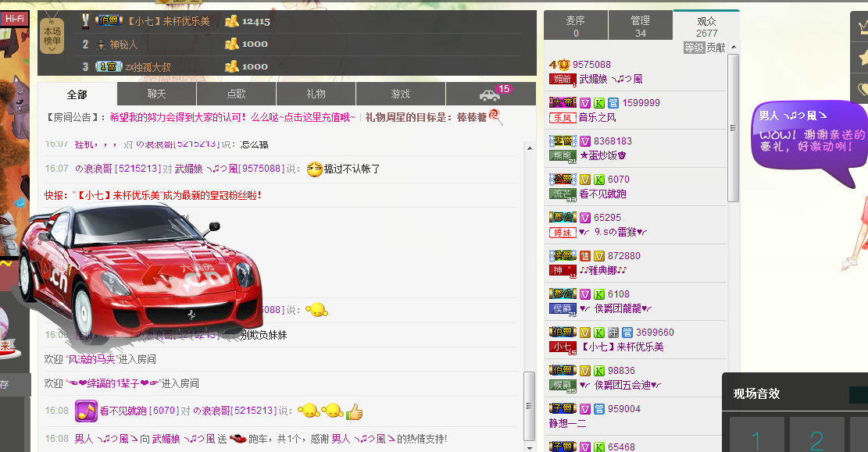868x452 pixels.
Task: Click 看不见就跑[6070] name in chat
Action: (139, 411)
